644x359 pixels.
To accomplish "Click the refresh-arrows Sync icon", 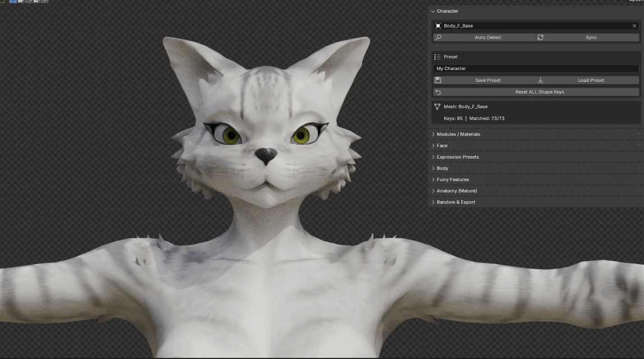I will pos(540,38).
